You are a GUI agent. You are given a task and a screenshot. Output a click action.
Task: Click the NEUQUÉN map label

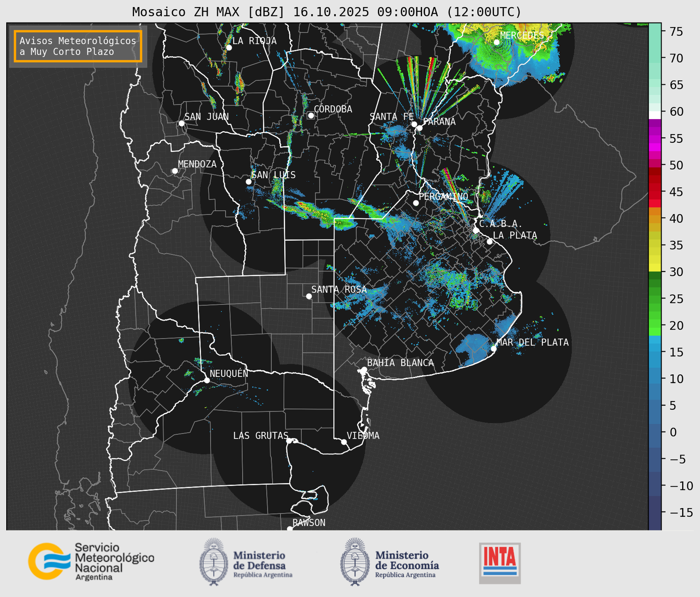point(229,373)
